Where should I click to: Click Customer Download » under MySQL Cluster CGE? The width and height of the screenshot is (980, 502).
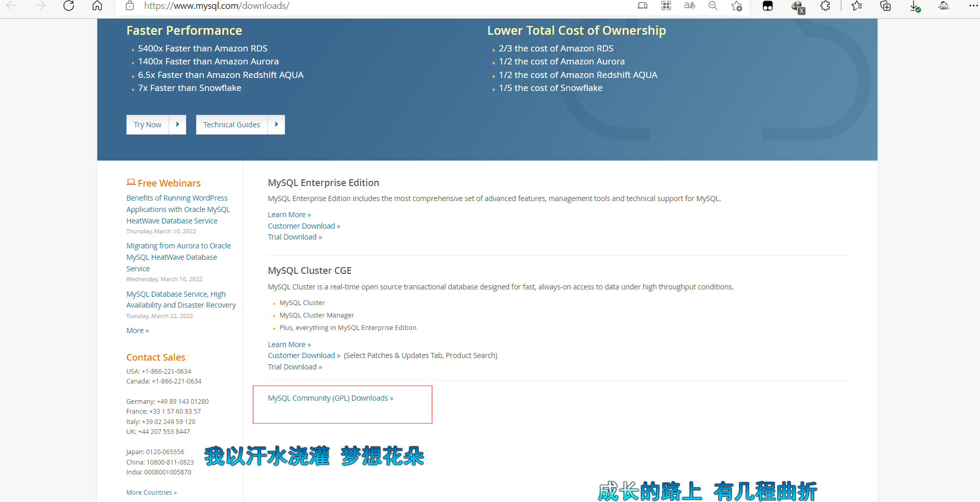coord(304,355)
